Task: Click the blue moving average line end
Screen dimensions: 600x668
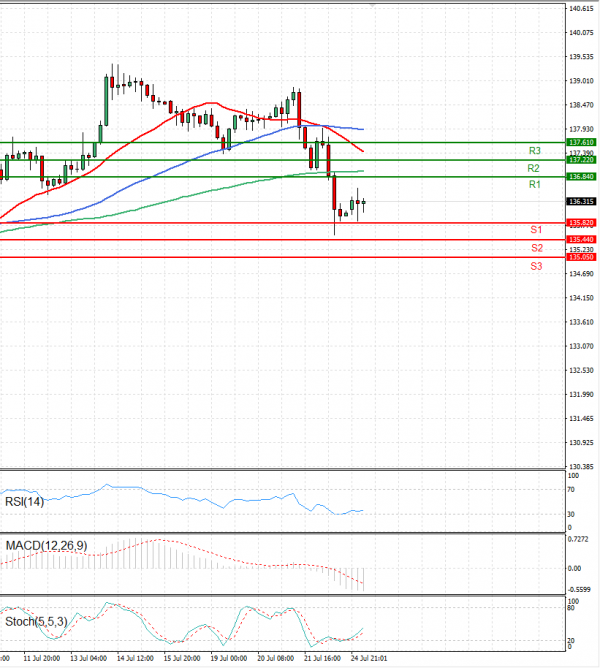Action: point(363,129)
